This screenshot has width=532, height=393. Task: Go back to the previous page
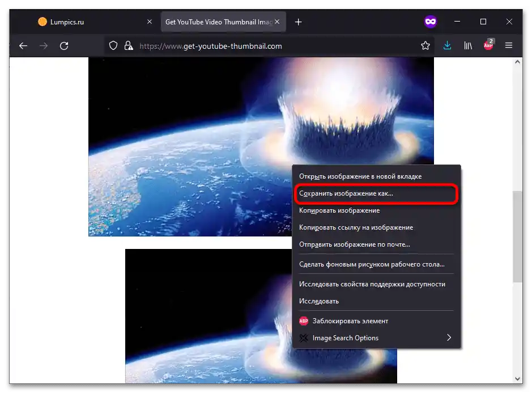pyautogui.click(x=23, y=45)
